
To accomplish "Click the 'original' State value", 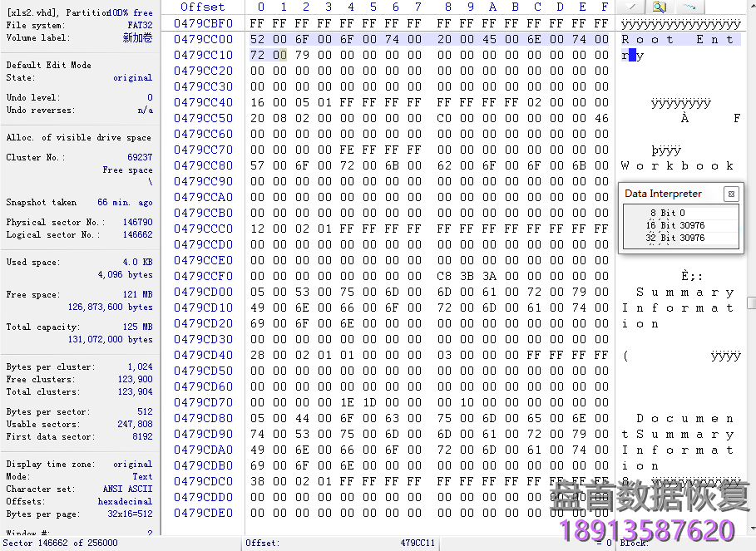I will [x=132, y=78].
